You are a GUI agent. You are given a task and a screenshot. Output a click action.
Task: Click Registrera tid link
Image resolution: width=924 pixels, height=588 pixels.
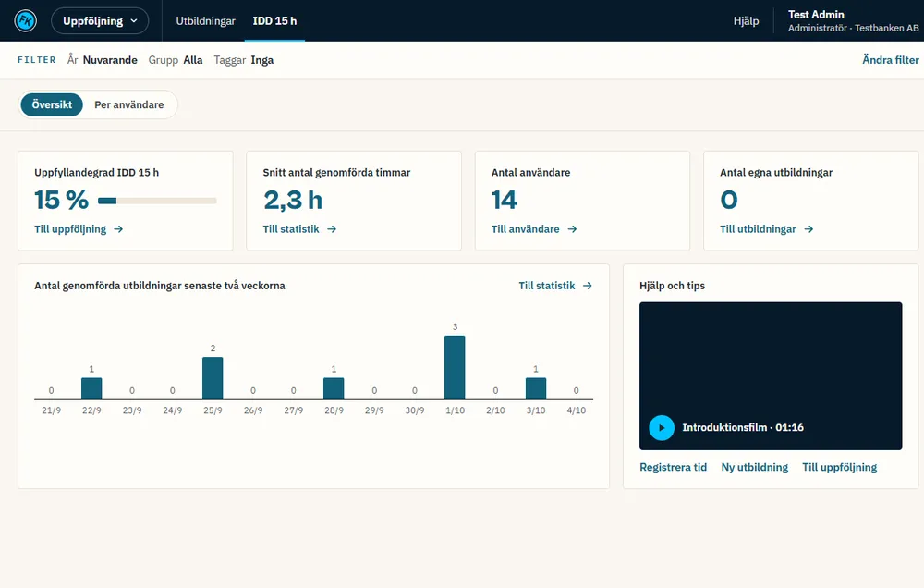coord(673,467)
